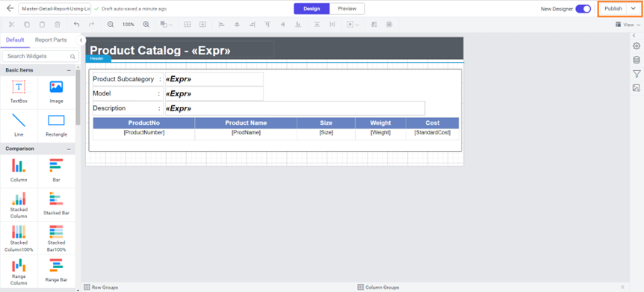The height and width of the screenshot is (292, 644).
Task: Distribute items horizontally with equal spacing
Action: (332, 25)
